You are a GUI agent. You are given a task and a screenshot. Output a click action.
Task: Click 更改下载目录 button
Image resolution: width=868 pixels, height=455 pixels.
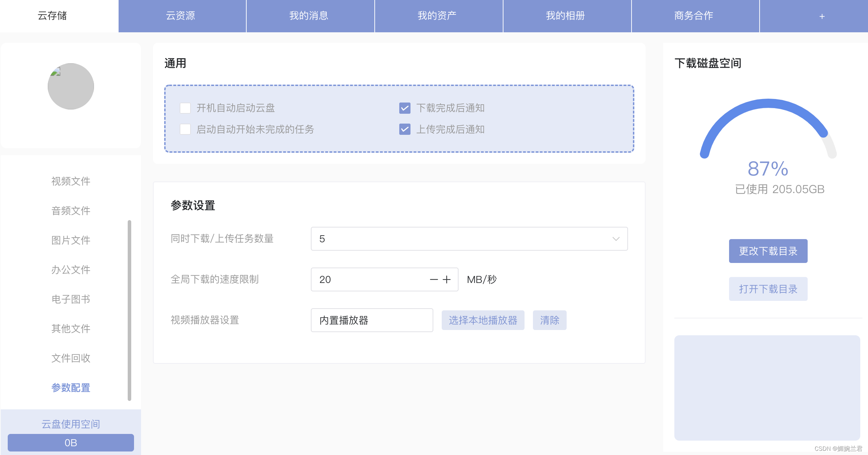pyautogui.click(x=768, y=251)
